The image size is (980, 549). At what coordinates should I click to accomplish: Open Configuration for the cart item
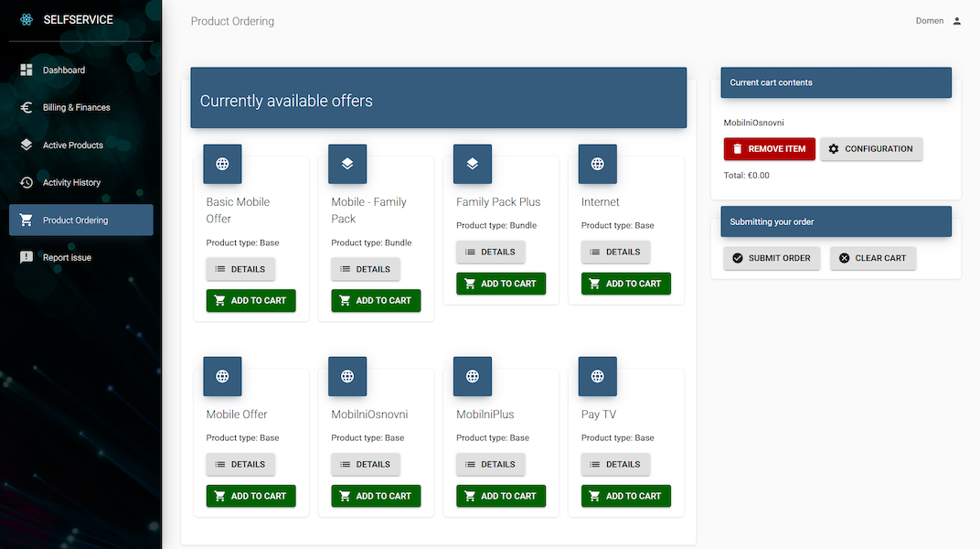[871, 149]
